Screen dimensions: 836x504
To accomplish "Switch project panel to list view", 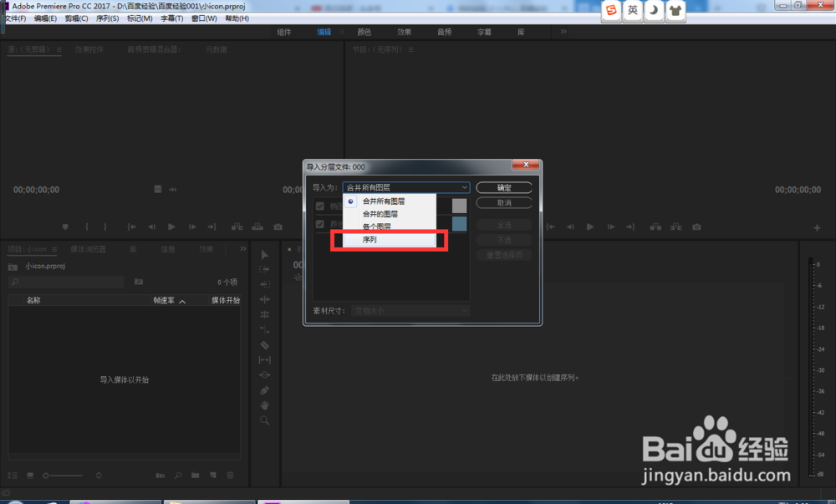I will tap(13, 476).
